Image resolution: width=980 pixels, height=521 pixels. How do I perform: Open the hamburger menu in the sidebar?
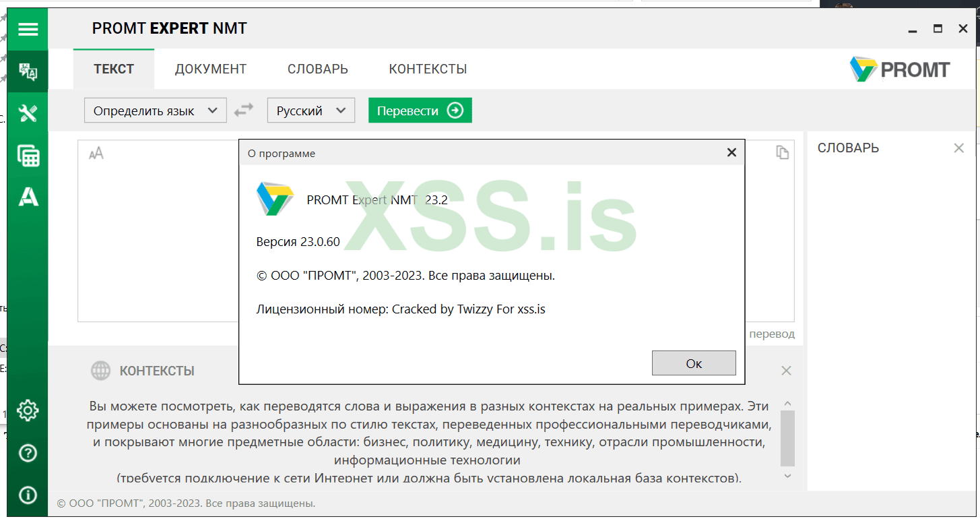[x=28, y=29]
